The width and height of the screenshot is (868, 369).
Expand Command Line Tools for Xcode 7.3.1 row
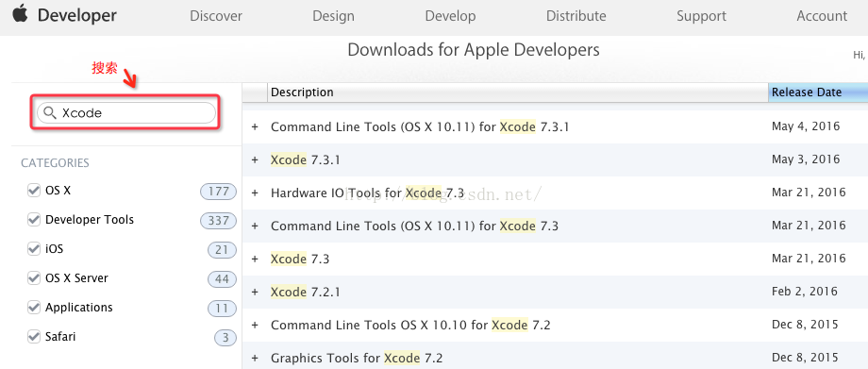[x=255, y=126]
